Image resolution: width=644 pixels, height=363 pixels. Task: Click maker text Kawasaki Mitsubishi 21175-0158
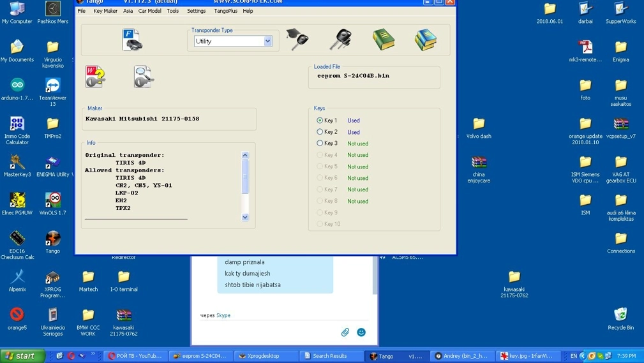coord(142,119)
